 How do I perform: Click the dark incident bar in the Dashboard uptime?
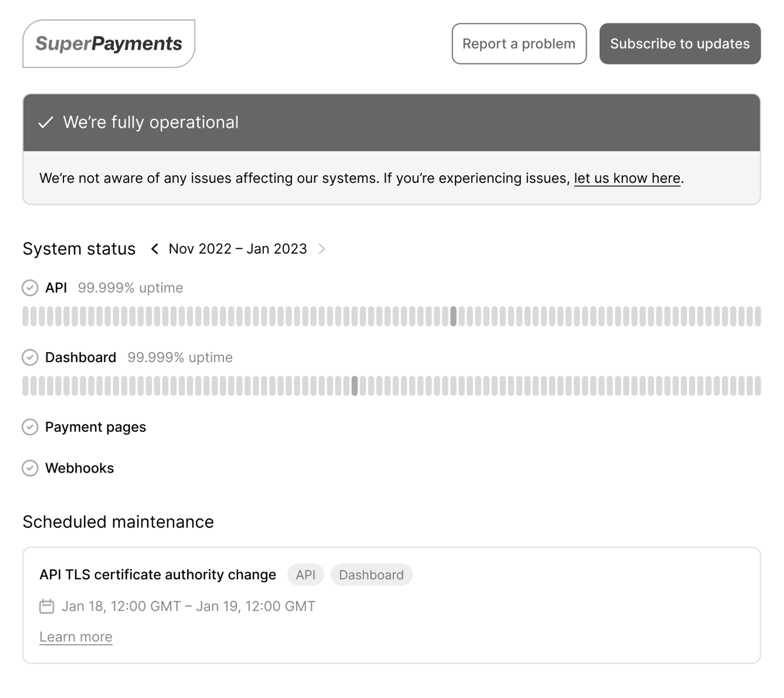[x=354, y=386]
